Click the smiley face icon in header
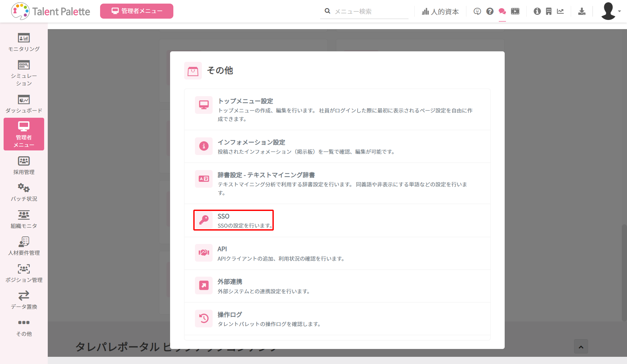 (x=477, y=11)
